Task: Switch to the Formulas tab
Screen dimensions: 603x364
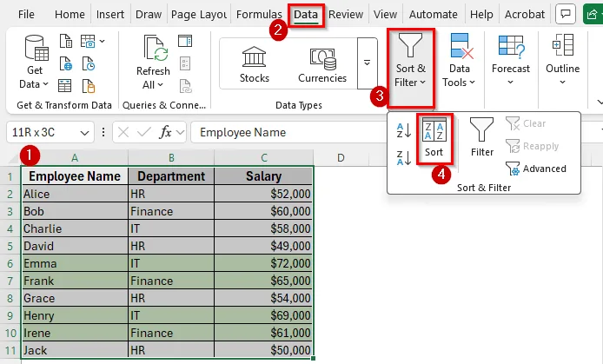Action: click(259, 14)
